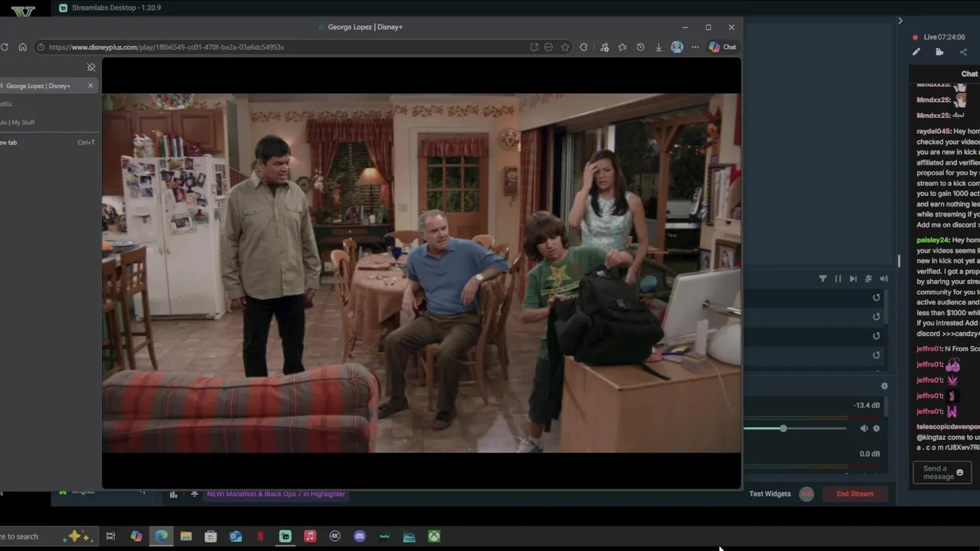Open the page in app icon in address bar
The width and height of the screenshot is (980, 551).
point(534,47)
